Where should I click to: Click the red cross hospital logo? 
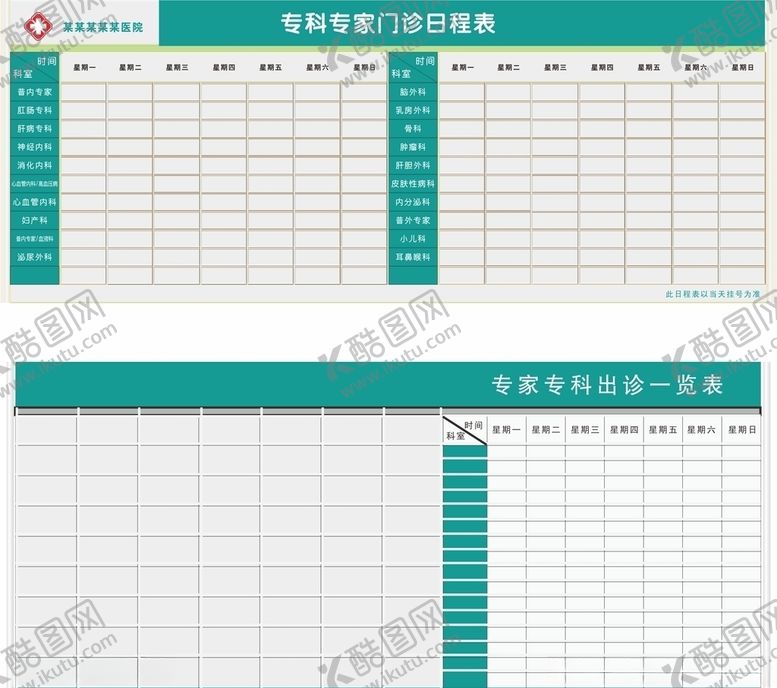pos(39,26)
